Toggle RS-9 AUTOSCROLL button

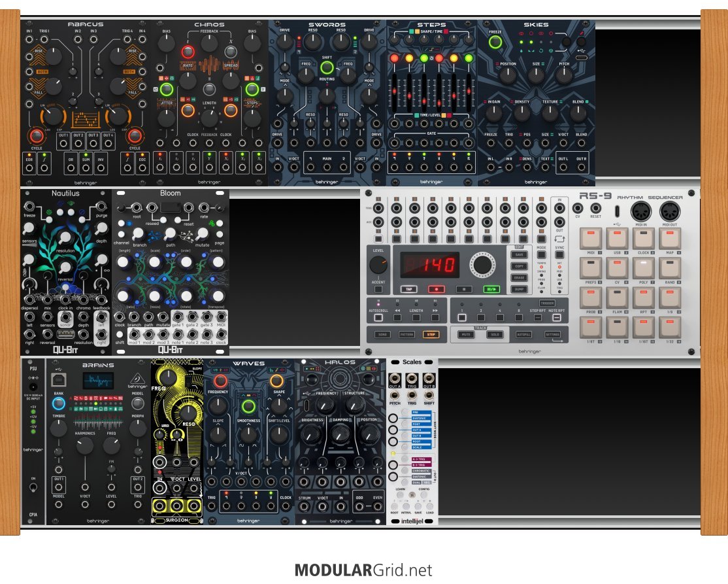click(378, 318)
